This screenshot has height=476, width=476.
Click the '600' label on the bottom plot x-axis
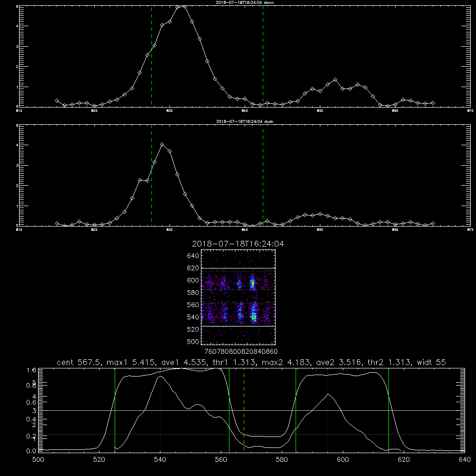click(x=343, y=460)
